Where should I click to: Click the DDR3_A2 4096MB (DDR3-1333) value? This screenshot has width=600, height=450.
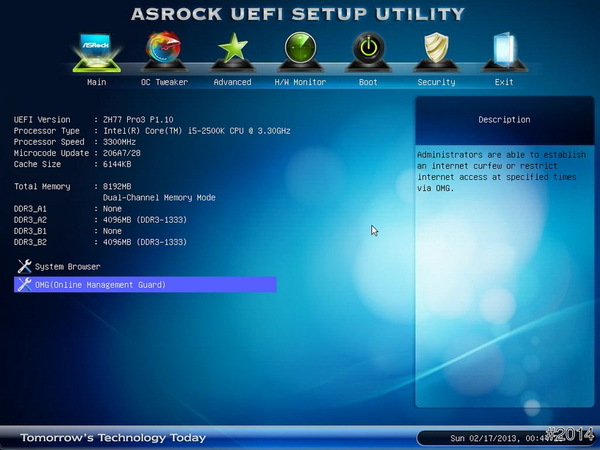point(145,220)
